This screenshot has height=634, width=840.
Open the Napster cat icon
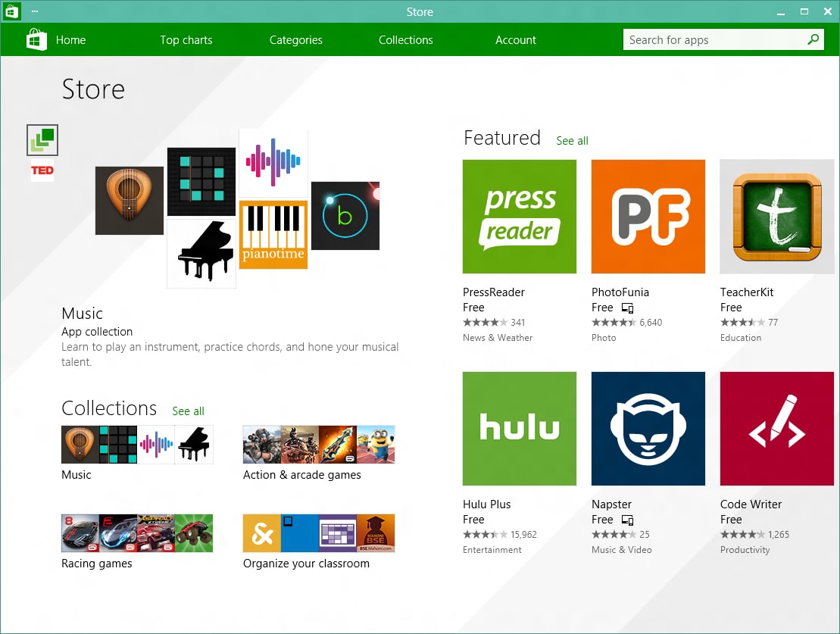648,429
